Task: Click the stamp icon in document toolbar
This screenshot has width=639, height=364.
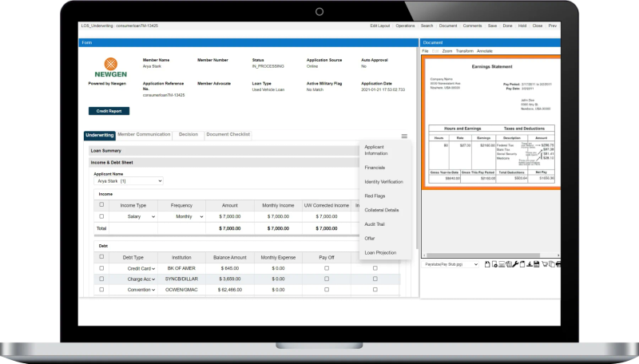Action: pos(530,264)
